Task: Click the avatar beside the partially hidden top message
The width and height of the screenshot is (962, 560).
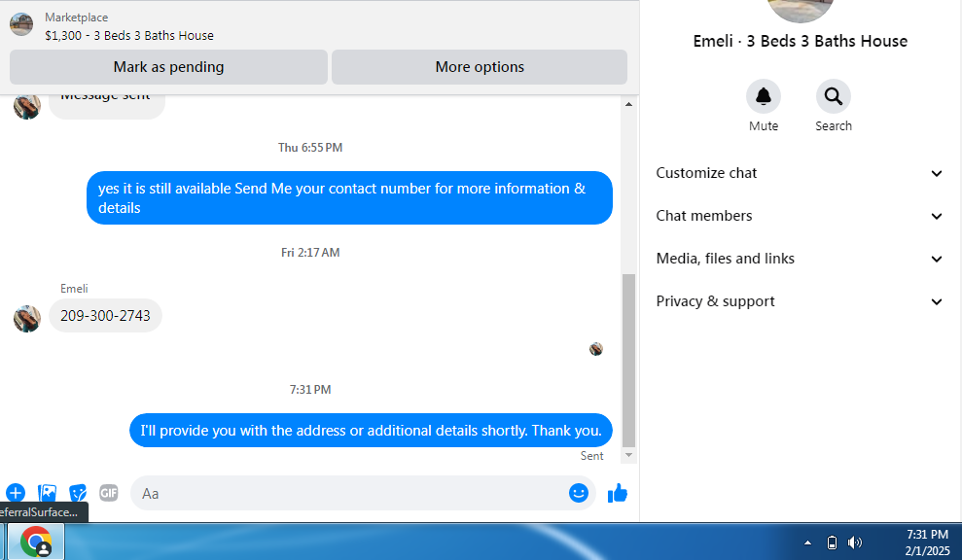Action: coord(27,107)
